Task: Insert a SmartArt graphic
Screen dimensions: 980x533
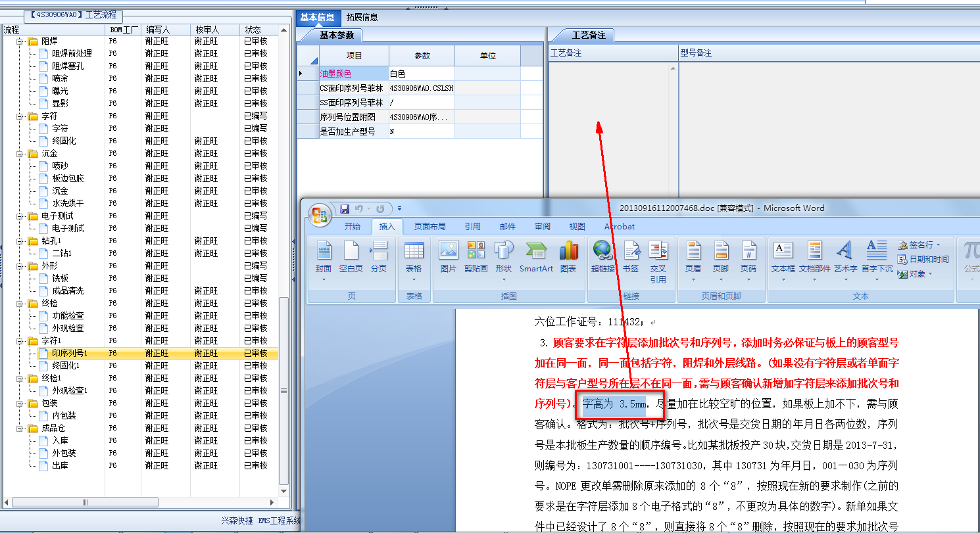Action: [537, 257]
